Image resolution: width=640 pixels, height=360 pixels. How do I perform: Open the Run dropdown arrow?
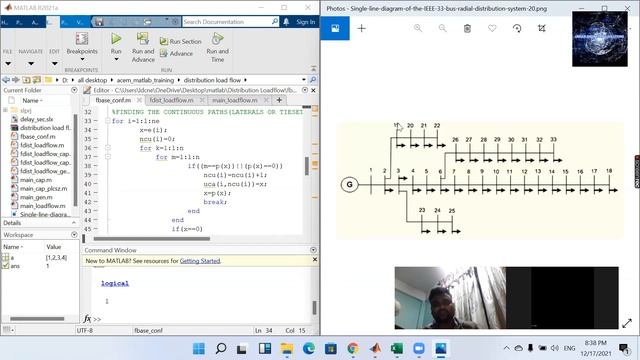point(116,60)
